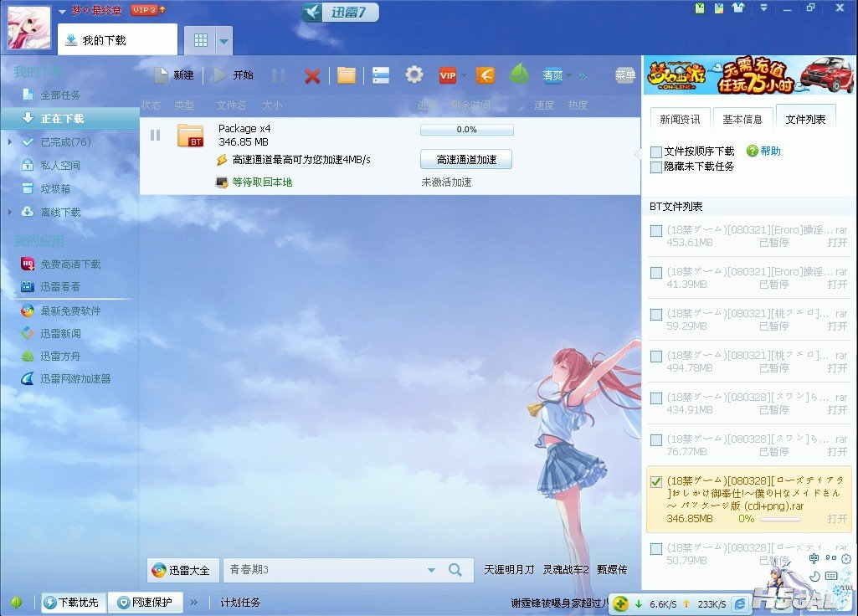Enable 隐藏未下载任务 checkbox

coord(656,167)
